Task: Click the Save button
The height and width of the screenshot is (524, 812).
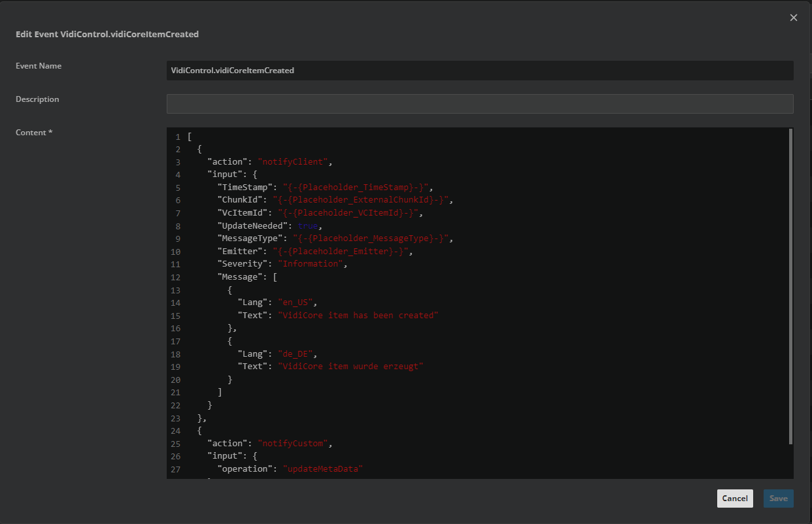Action: point(778,499)
